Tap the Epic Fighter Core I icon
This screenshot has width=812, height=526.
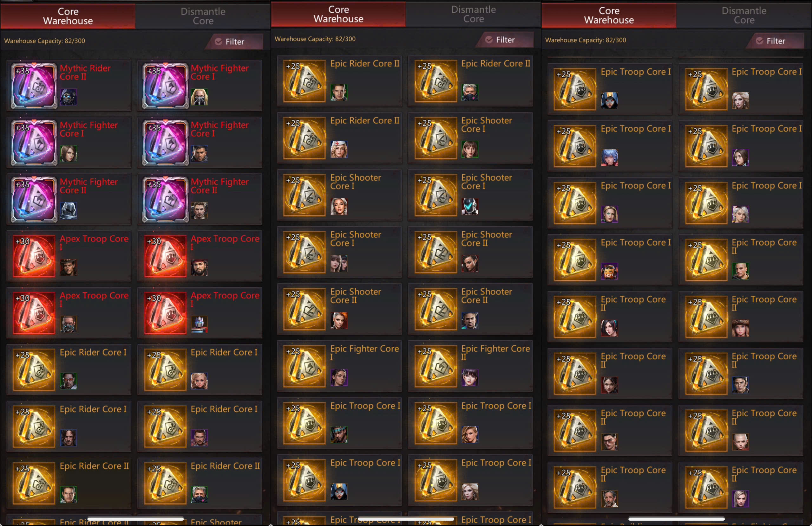tap(304, 366)
